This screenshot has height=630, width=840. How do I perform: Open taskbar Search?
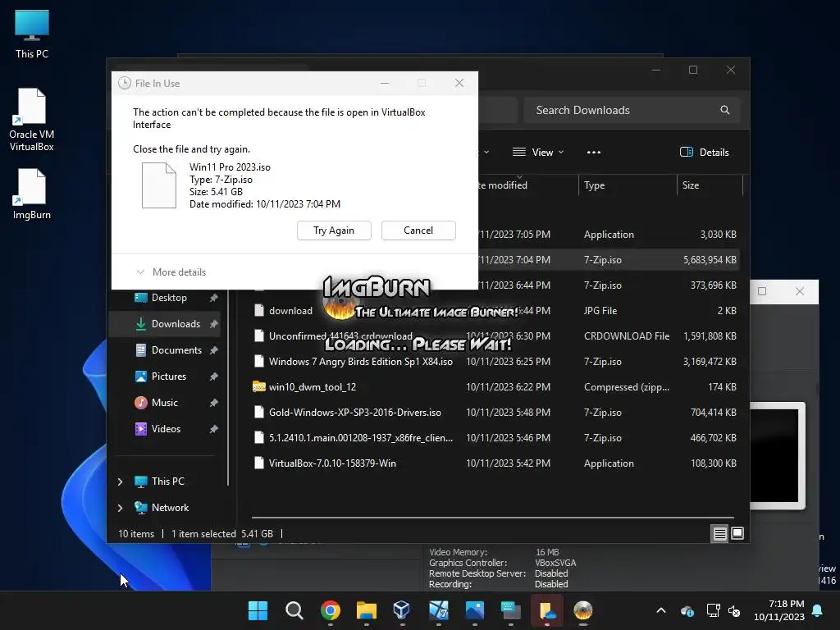(x=294, y=610)
